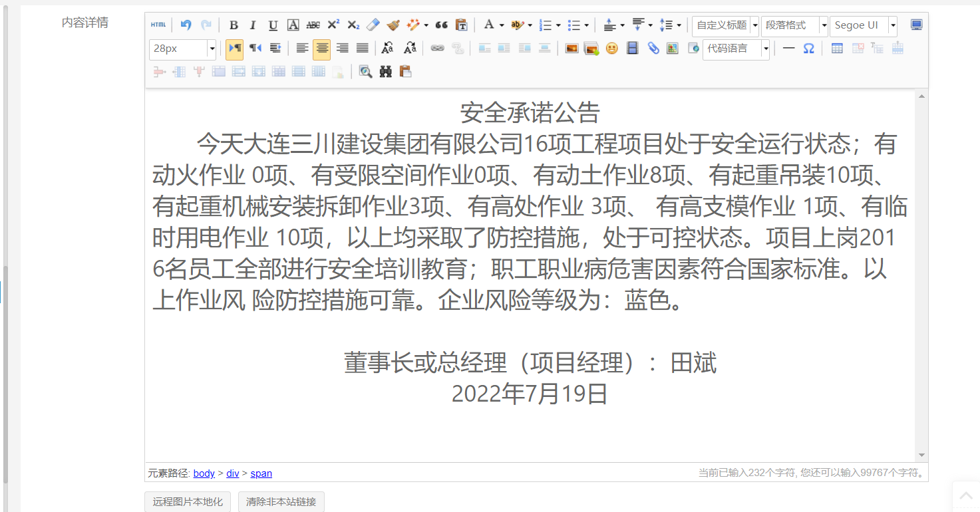Apply a character border to text

(x=293, y=25)
